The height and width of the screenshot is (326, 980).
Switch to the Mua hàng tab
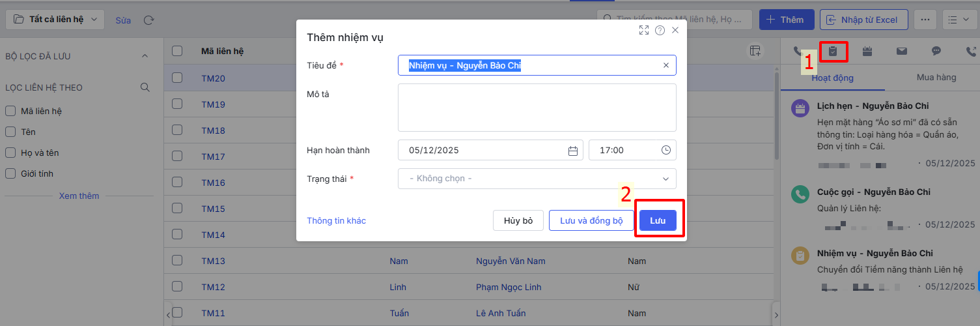tap(936, 78)
